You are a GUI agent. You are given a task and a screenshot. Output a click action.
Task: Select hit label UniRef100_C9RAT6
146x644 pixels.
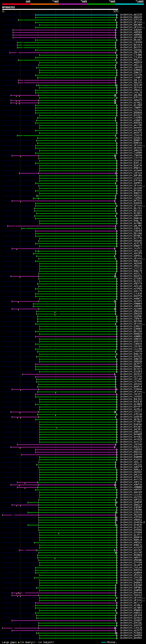[x=131, y=344]
